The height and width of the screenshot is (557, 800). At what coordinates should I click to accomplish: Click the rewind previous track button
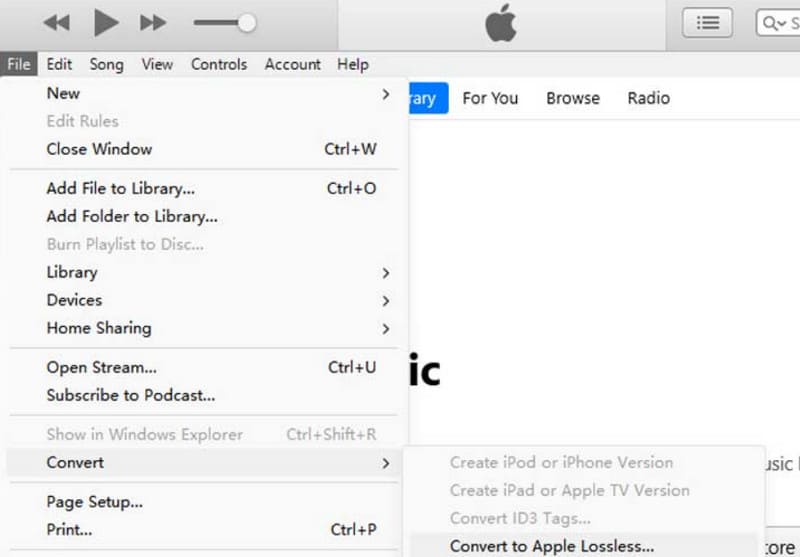coord(57,23)
